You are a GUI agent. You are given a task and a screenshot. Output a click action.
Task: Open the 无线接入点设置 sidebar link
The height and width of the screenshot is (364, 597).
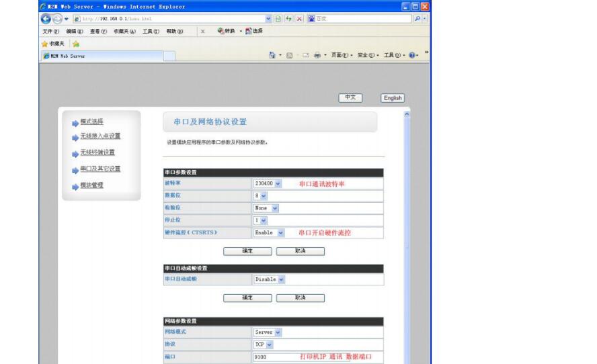(100, 136)
